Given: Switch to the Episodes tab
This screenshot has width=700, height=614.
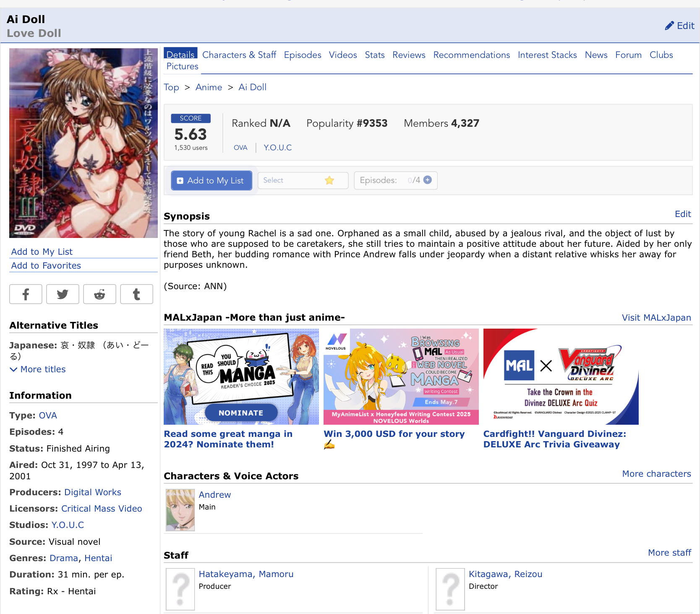Looking at the screenshot, I should pos(303,55).
